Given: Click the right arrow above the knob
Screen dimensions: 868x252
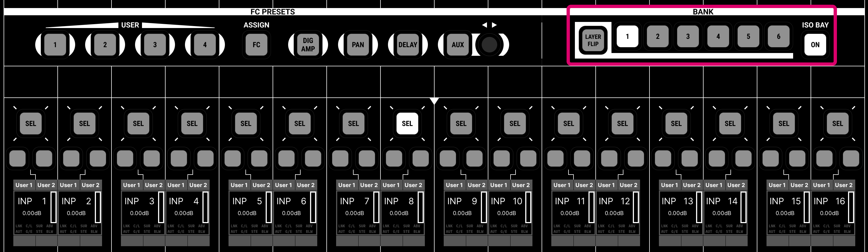Looking at the screenshot, I should click(x=494, y=25).
